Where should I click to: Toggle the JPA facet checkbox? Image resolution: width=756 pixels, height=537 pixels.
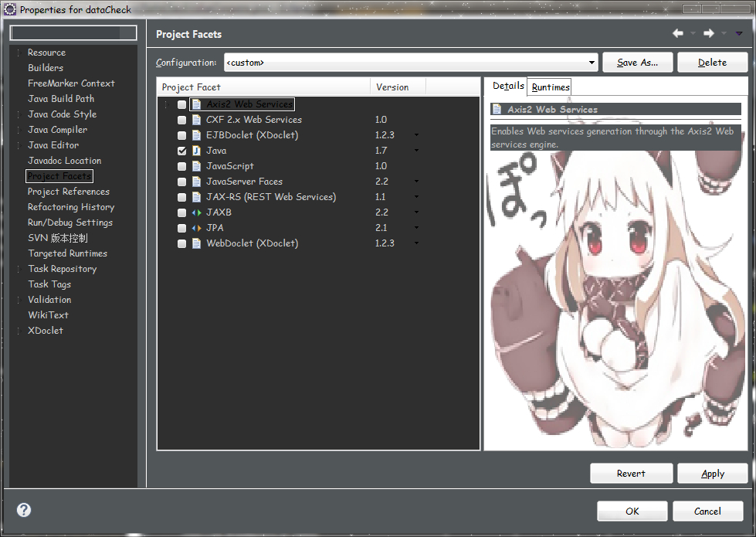click(x=181, y=228)
